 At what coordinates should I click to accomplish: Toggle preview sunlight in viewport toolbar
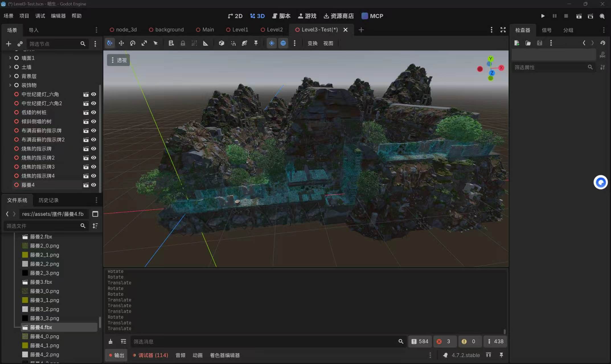coord(272,43)
